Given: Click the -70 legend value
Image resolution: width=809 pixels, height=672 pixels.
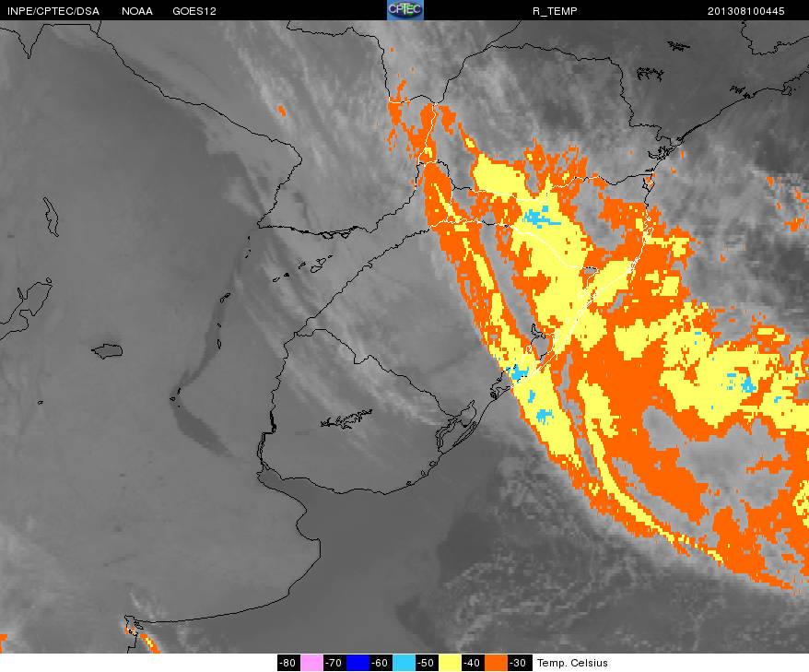Looking at the screenshot, I should pyautogui.click(x=334, y=663).
